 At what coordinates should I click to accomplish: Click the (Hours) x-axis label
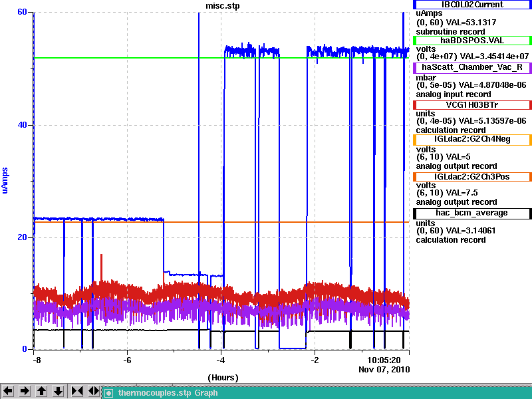point(223,378)
